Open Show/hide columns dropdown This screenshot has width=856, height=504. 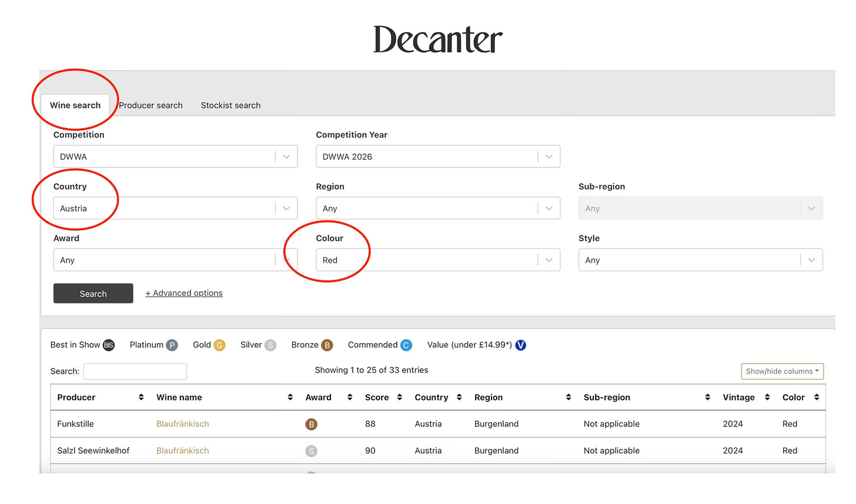783,371
